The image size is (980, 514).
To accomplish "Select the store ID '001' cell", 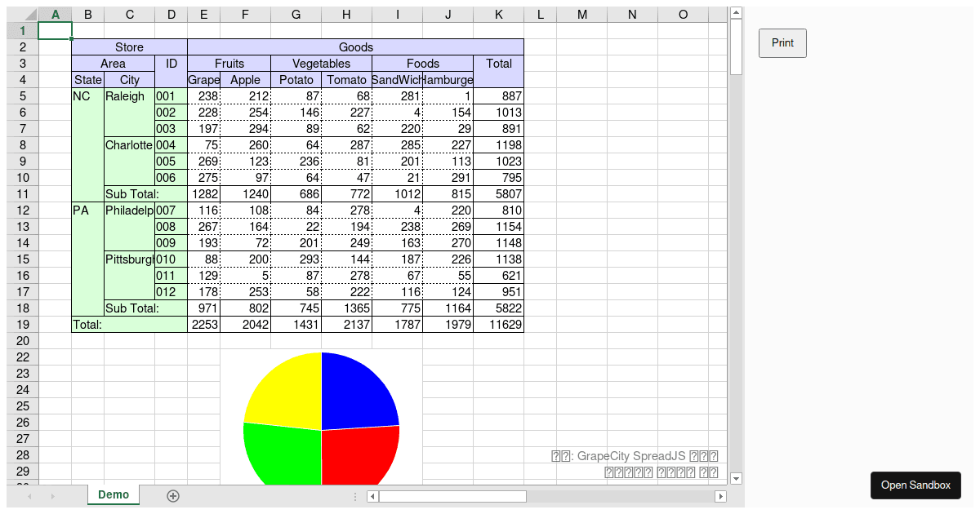I will click(x=171, y=96).
